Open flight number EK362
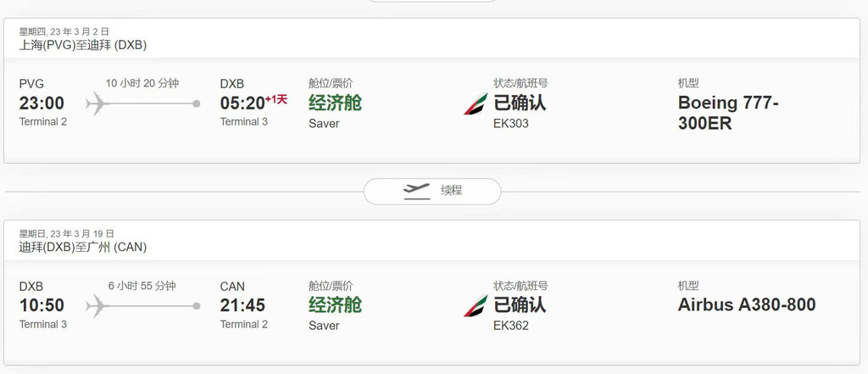 point(511,326)
